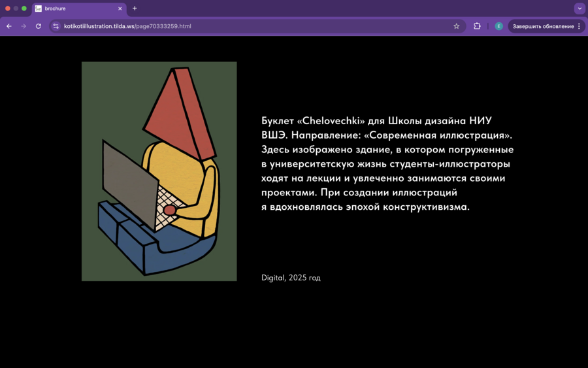588x368 pixels.
Task: Click the Завершить обновление button
Action: (x=543, y=26)
